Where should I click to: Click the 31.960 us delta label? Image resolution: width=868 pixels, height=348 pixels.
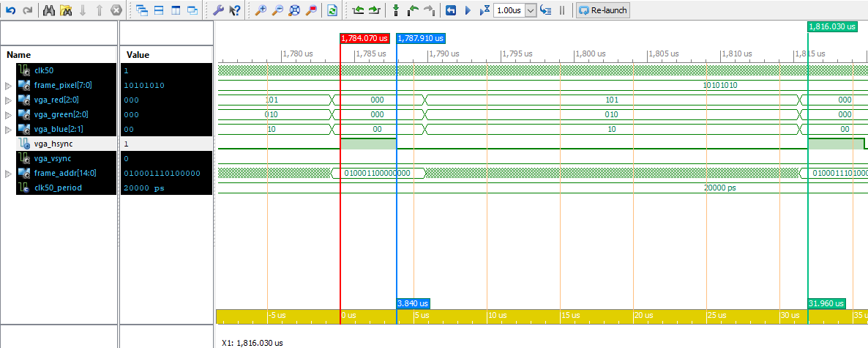click(826, 303)
